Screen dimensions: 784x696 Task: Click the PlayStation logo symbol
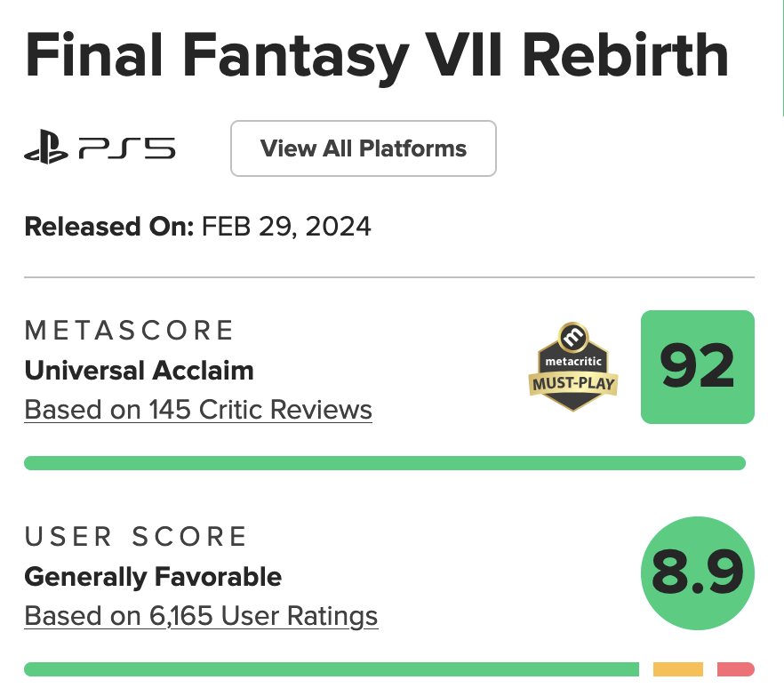pyautogui.click(x=46, y=149)
